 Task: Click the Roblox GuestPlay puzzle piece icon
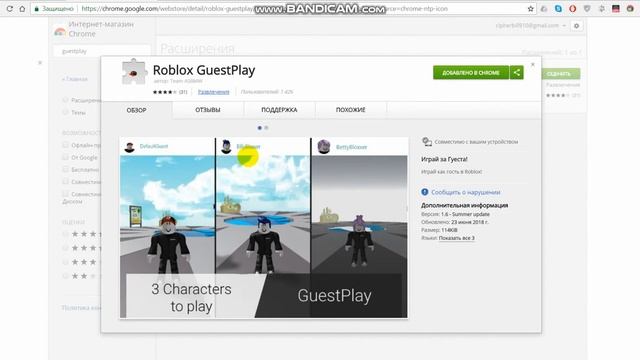(x=134, y=72)
